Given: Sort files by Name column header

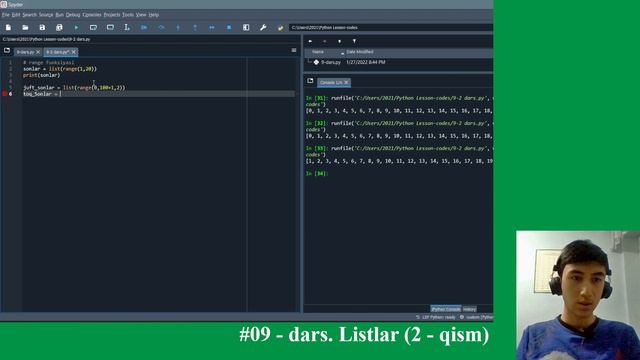Looking at the screenshot, I should click(318, 52).
